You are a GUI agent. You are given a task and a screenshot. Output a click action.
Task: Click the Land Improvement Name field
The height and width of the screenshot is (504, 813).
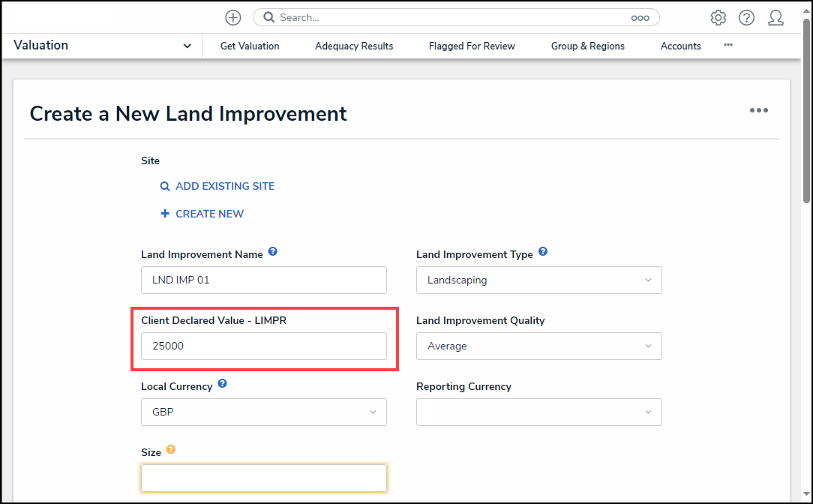tap(264, 280)
